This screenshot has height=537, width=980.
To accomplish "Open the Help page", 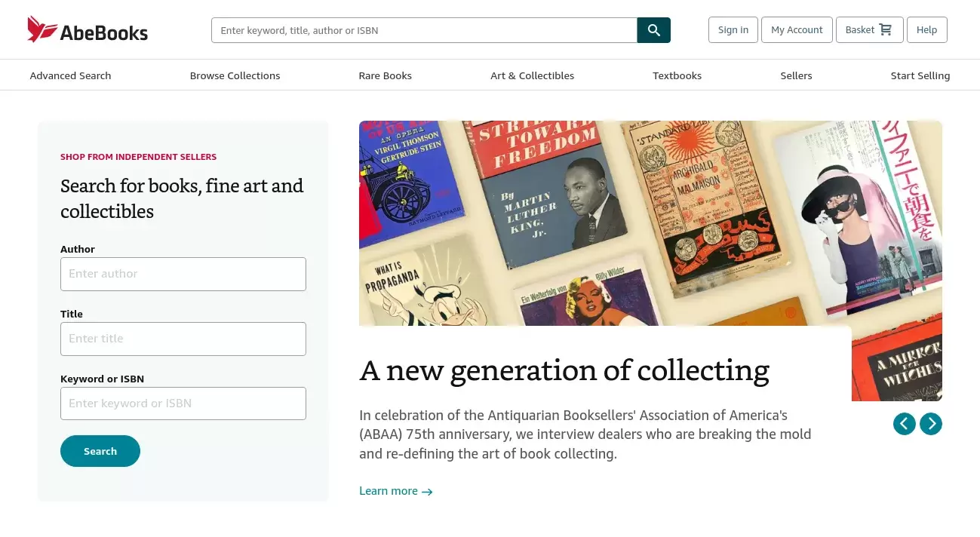I will 926,30.
